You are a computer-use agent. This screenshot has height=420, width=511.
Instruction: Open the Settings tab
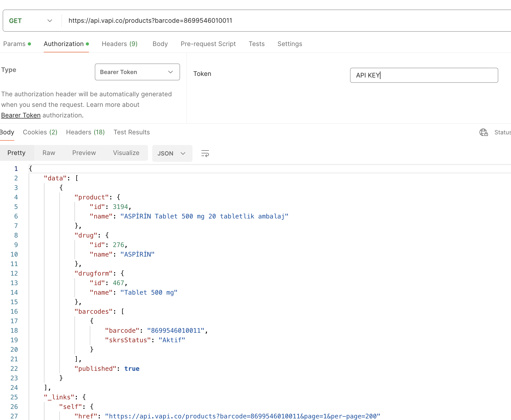click(x=290, y=44)
